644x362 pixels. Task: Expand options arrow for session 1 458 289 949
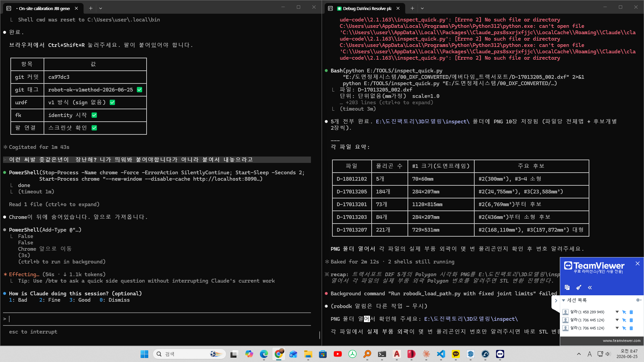coord(617,312)
